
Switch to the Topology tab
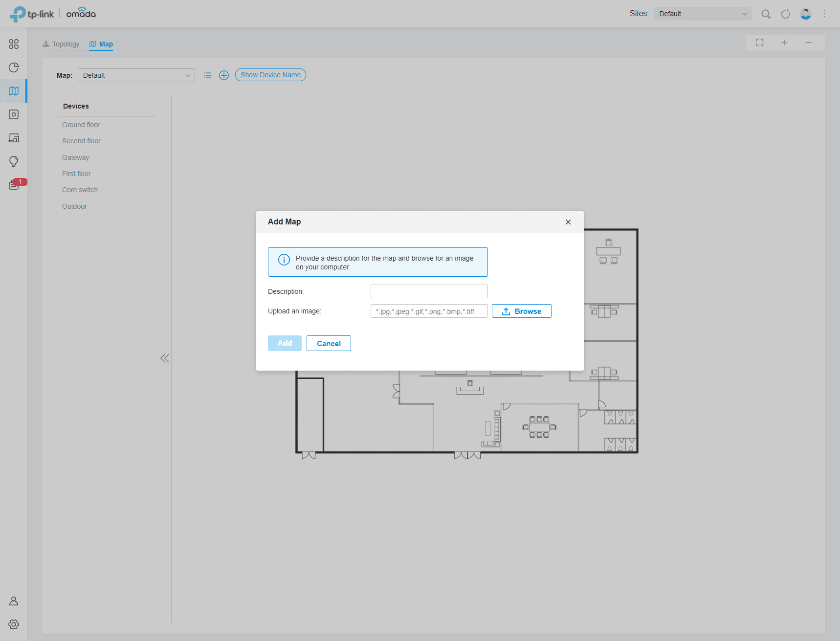61,44
